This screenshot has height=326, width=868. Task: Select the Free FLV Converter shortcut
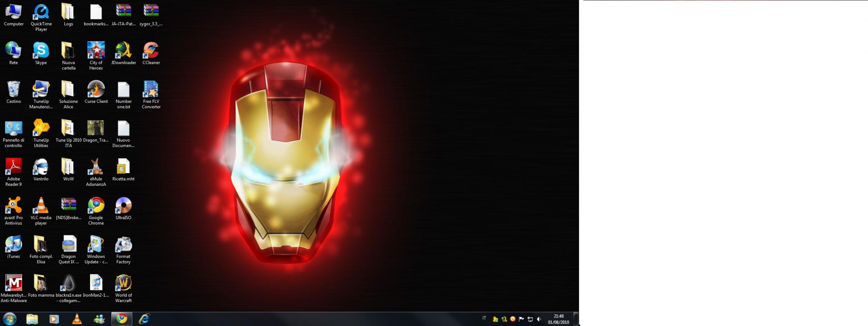(x=151, y=96)
